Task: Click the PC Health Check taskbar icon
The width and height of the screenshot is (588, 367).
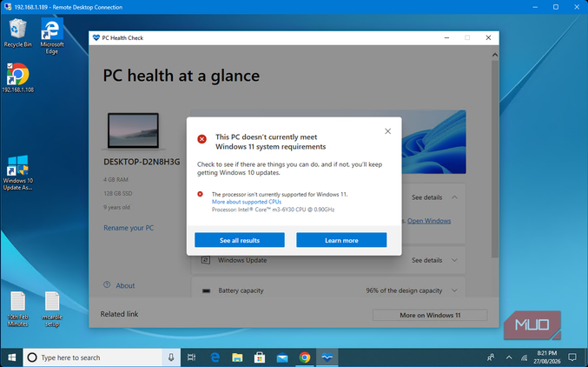Action: click(x=327, y=357)
